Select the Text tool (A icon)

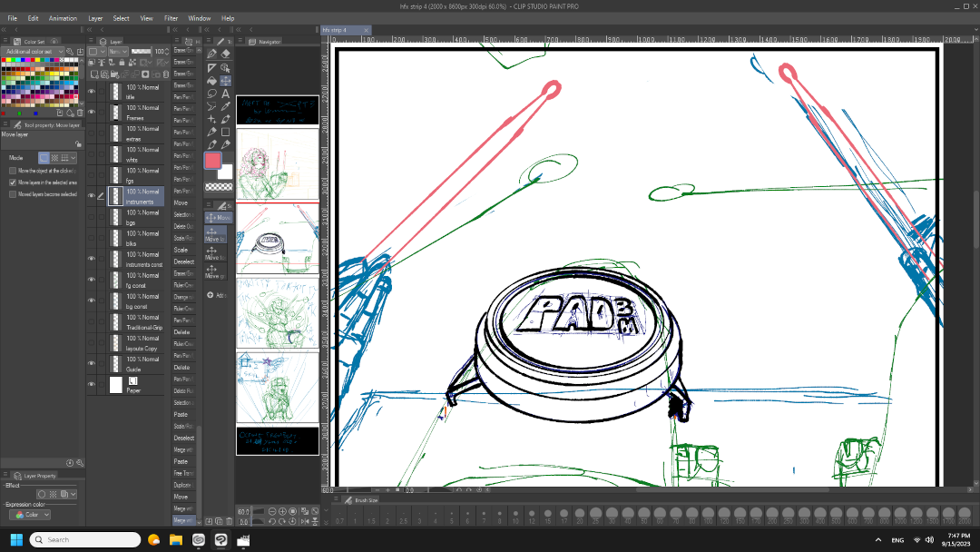[x=225, y=94]
